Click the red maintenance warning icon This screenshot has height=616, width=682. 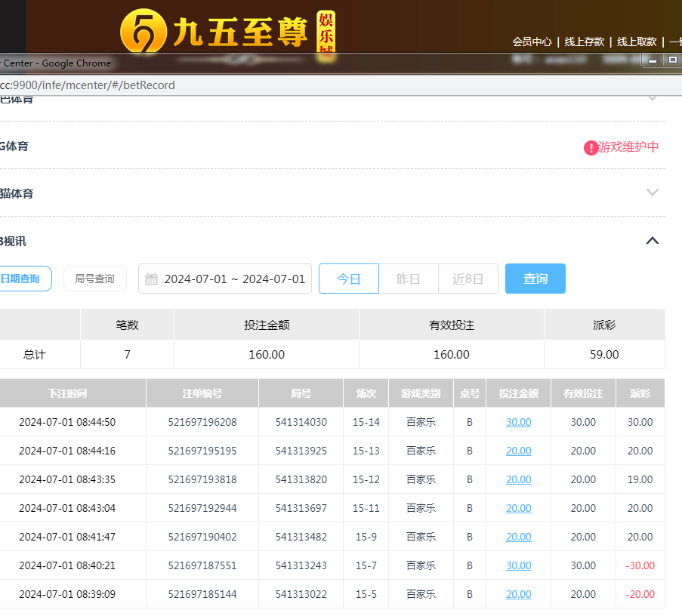(591, 148)
